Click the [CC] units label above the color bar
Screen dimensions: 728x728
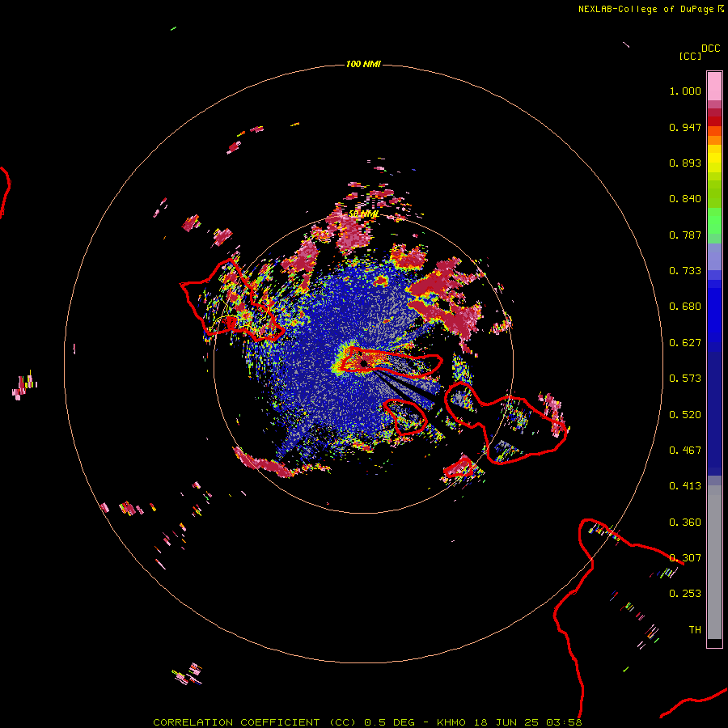[690, 56]
